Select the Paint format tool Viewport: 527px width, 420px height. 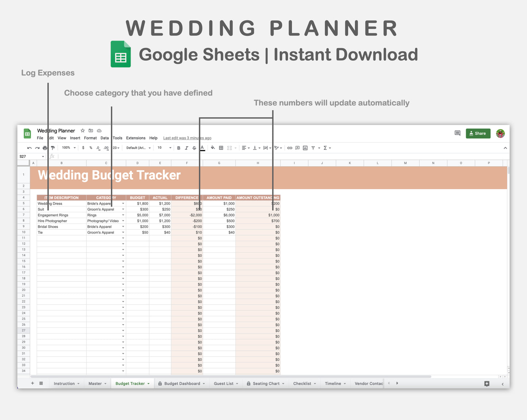coord(53,148)
